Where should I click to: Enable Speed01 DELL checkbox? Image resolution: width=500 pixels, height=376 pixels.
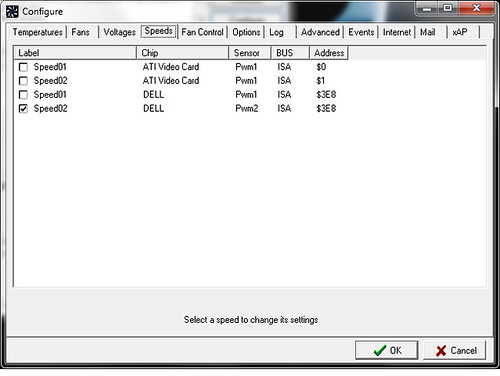pos(23,95)
